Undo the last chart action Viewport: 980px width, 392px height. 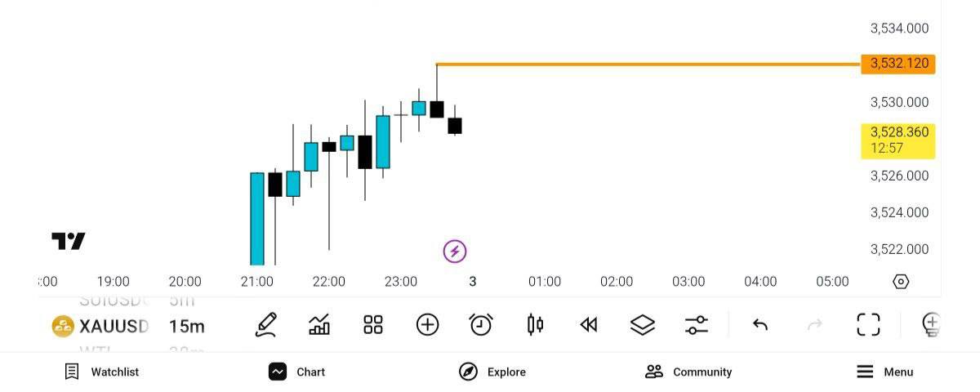760,325
